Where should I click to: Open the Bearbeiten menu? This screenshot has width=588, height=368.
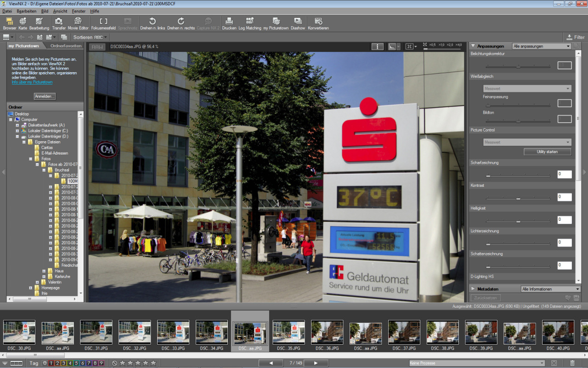tap(26, 11)
